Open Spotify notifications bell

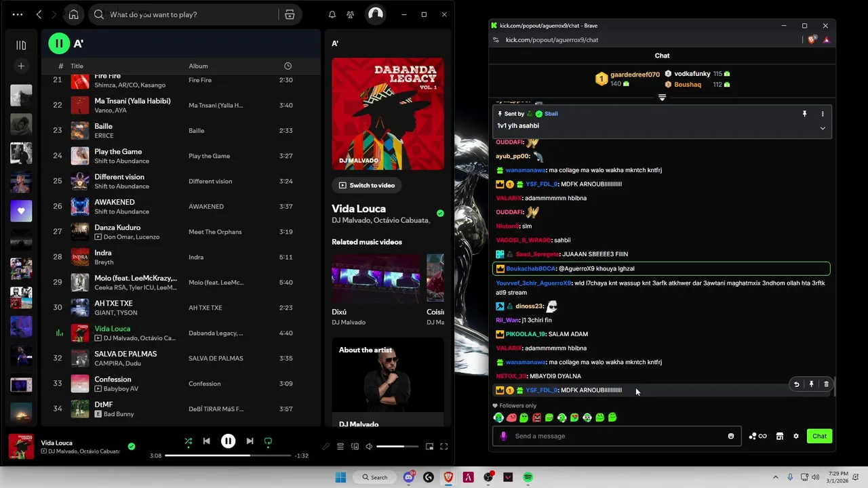[x=332, y=14]
